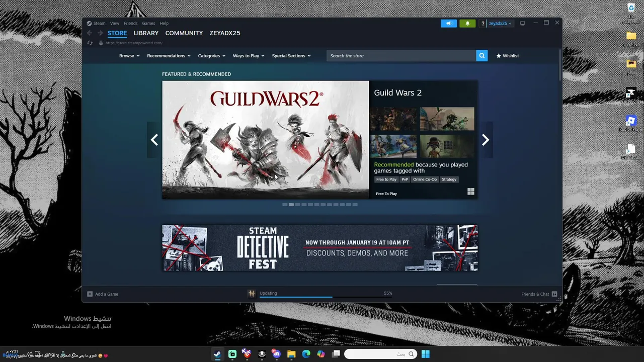Expand the Ways to Play dropdown
The width and height of the screenshot is (644, 362).
tap(249, 56)
